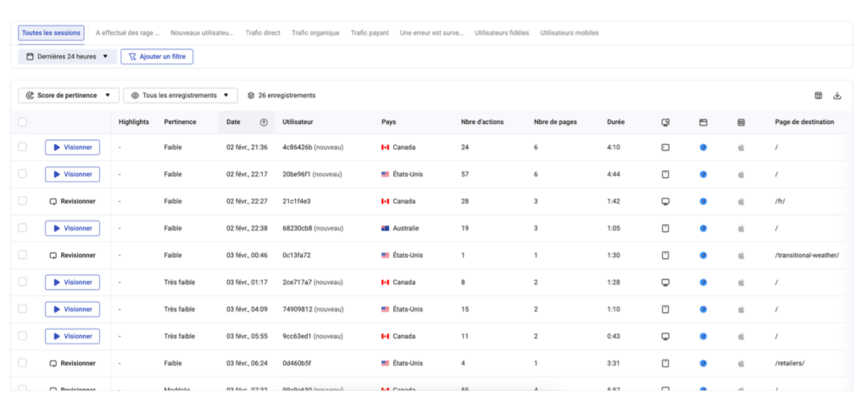
Task: Expand the Score de pertinence dropdown
Action: pyautogui.click(x=68, y=96)
